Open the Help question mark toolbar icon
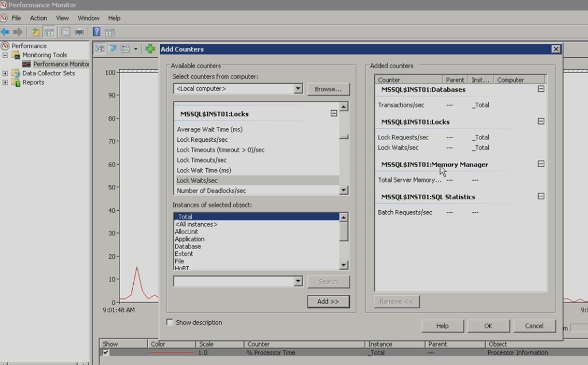The image size is (588, 365). [x=96, y=32]
